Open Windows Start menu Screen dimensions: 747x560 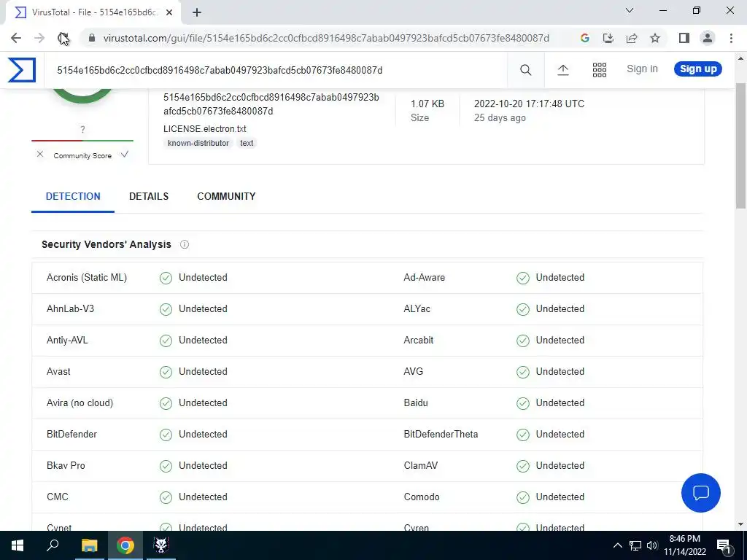click(18, 545)
